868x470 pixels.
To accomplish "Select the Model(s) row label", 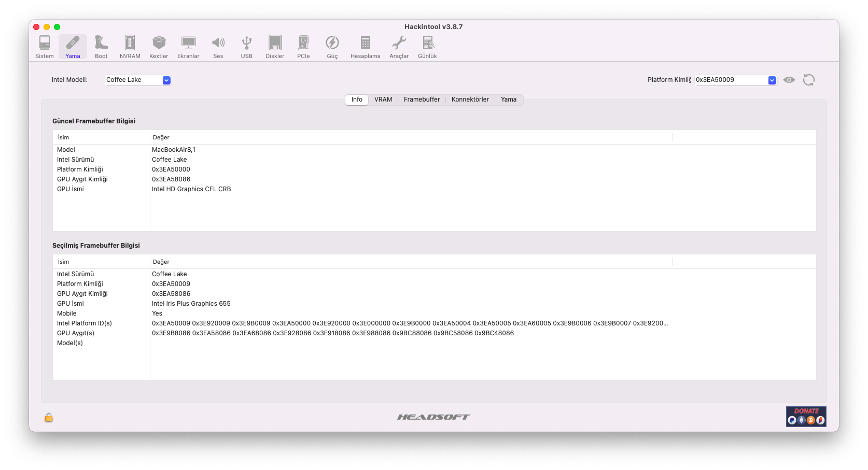I will [x=70, y=343].
